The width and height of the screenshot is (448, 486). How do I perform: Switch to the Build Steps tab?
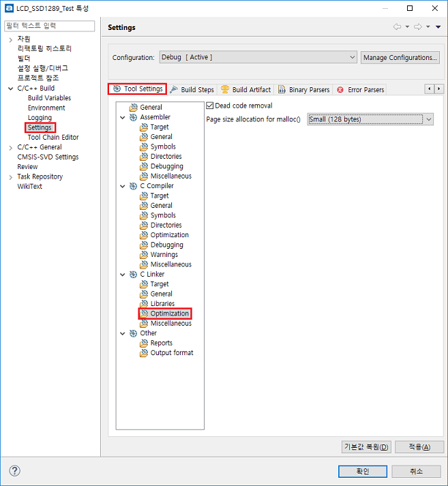192,89
